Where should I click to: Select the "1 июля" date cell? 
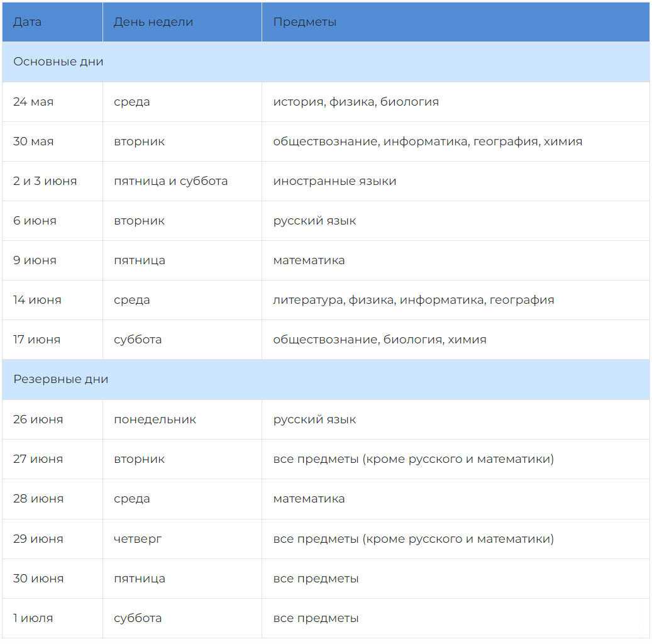click(x=33, y=618)
